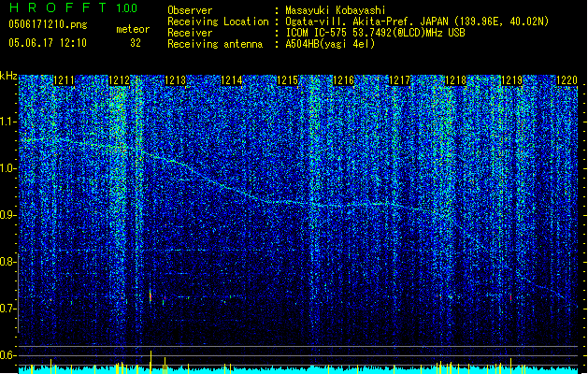This screenshot has width=588, height=374.
Task: Click the 0.9 kHz axis label
Action: (x=8, y=215)
